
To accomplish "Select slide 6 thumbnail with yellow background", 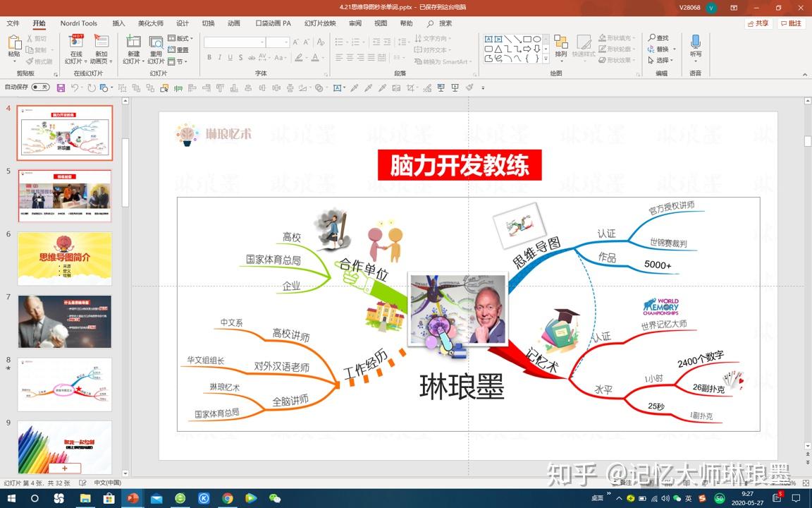I will (x=65, y=258).
